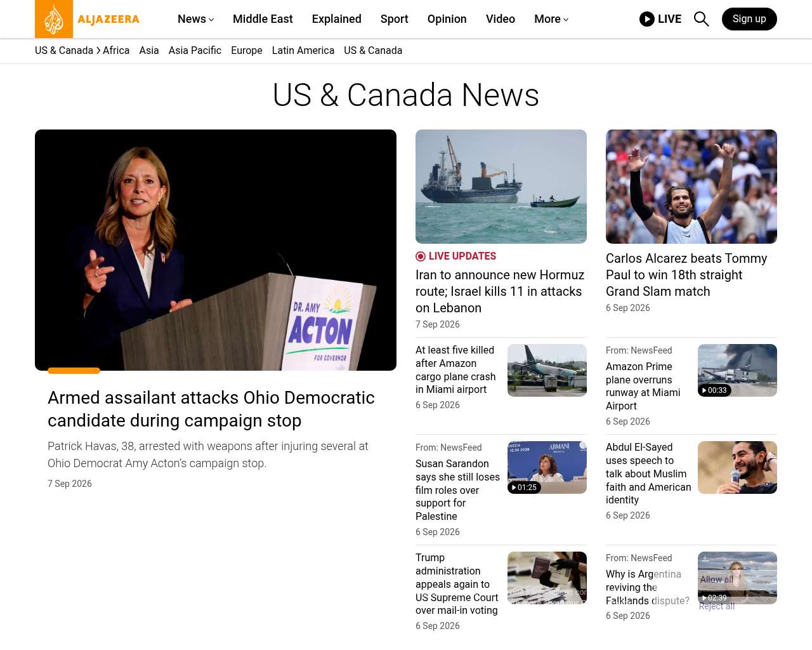Click Reject all cookies

coord(717,606)
